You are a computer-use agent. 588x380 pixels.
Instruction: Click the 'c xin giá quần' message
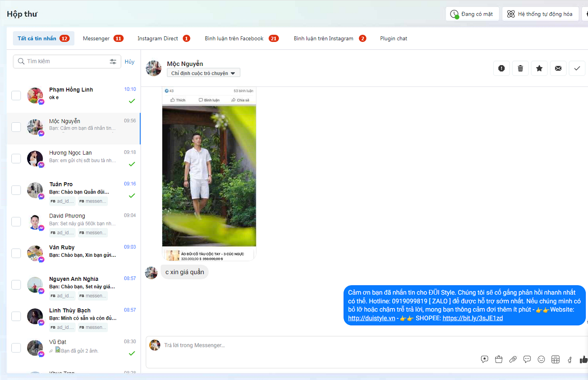pyautogui.click(x=185, y=272)
